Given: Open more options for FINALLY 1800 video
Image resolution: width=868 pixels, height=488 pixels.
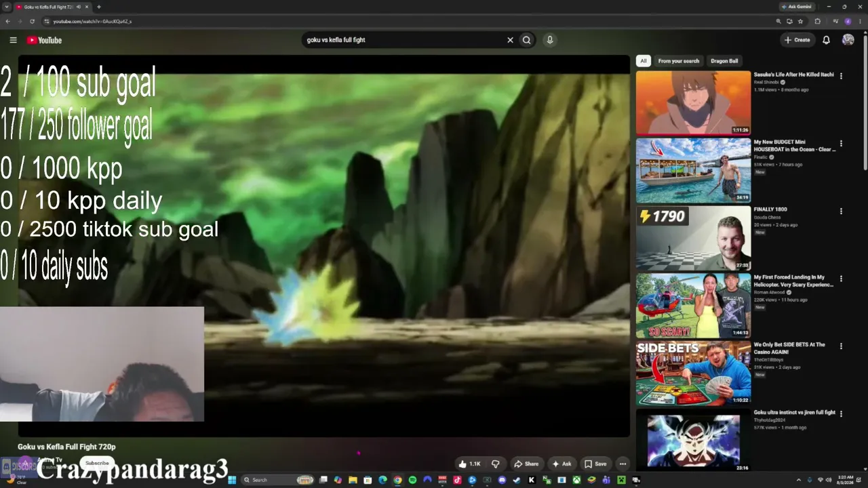Looking at the screenshot, I should [841, 211].
